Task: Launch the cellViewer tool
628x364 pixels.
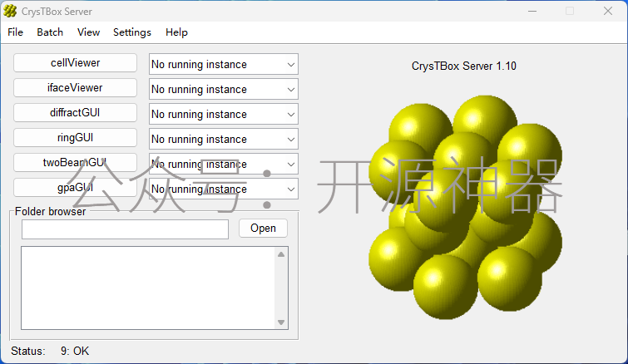Action: point(76,63)
